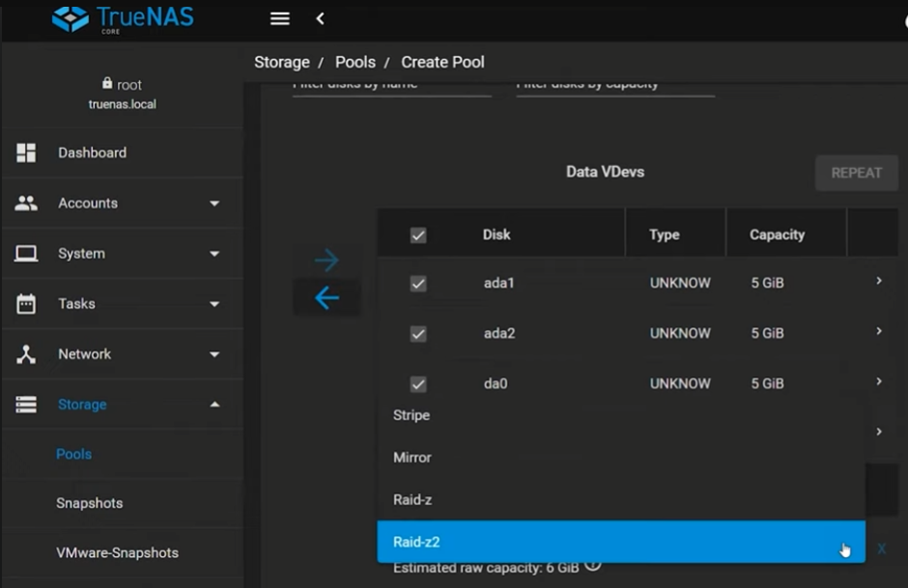Collapse the Storage menu arrow
The image size is (908, 588).
pyautogui.click(x=214, y=405)
